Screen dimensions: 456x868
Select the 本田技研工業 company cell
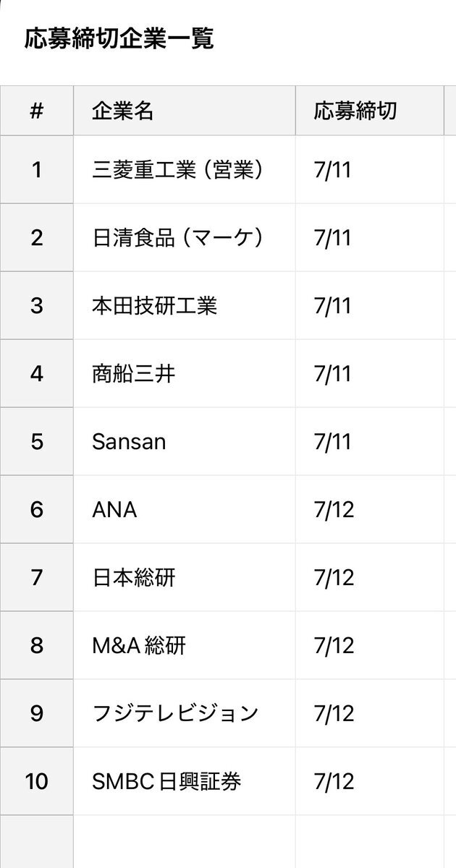(185, 306)
